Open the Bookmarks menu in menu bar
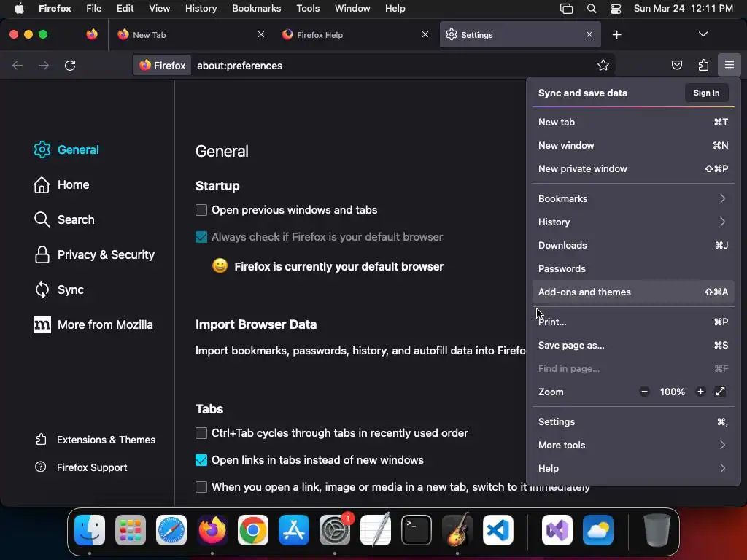 pyautogui.click(x=256, y=9)
